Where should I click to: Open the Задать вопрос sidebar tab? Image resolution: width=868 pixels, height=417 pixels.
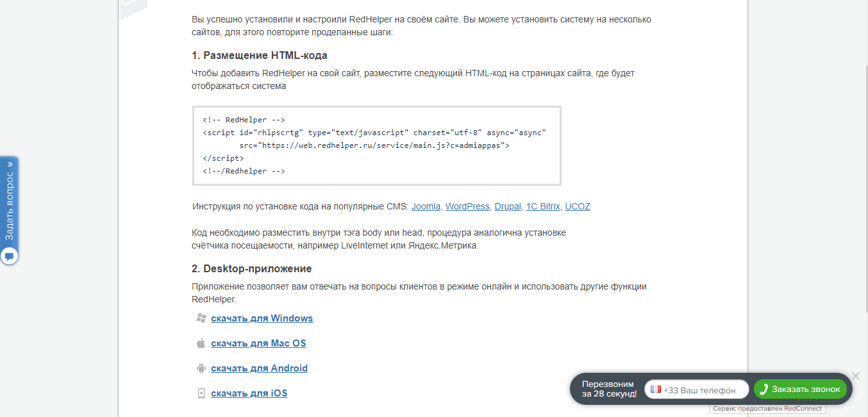point(10,205)
